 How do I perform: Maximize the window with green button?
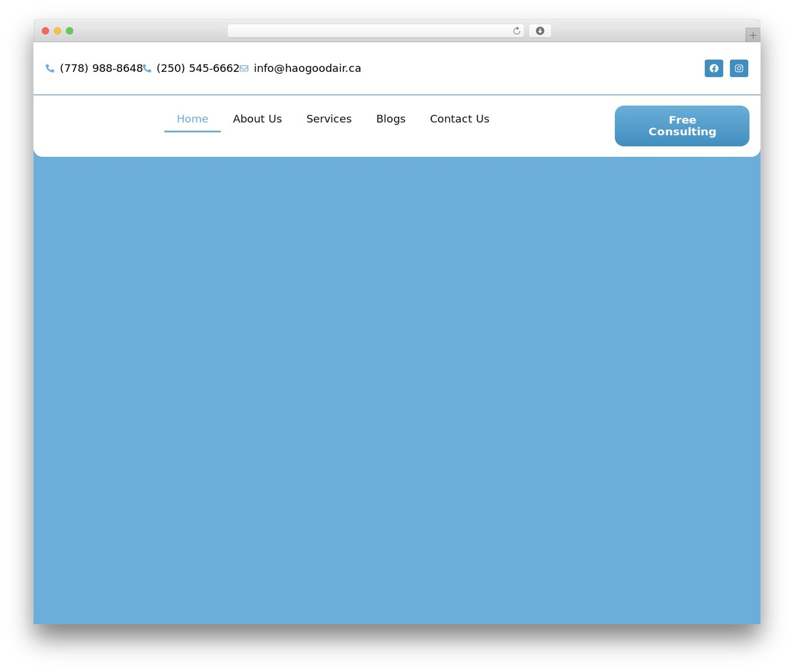pos(69,31)
